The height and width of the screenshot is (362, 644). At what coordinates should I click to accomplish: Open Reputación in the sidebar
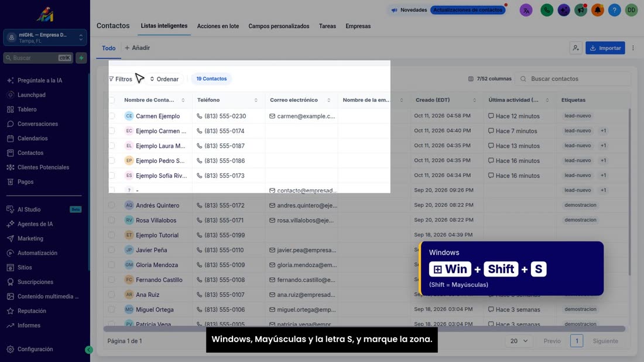point(32,311)
